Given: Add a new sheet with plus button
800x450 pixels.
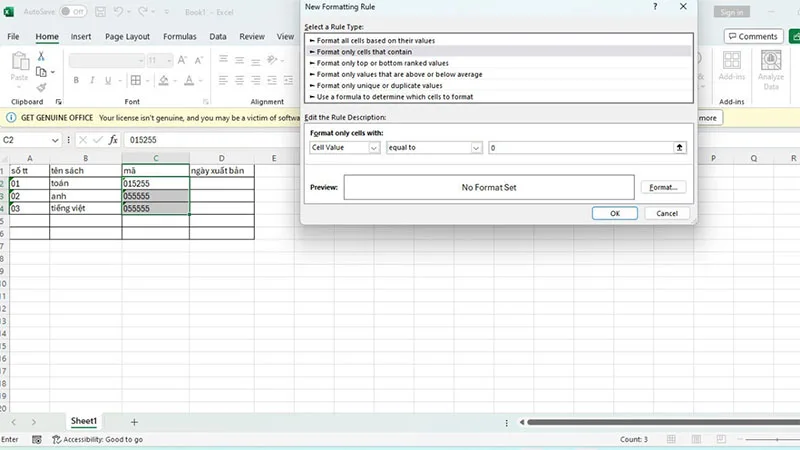Looking at the screenshot, I should [x=134, y=422].
